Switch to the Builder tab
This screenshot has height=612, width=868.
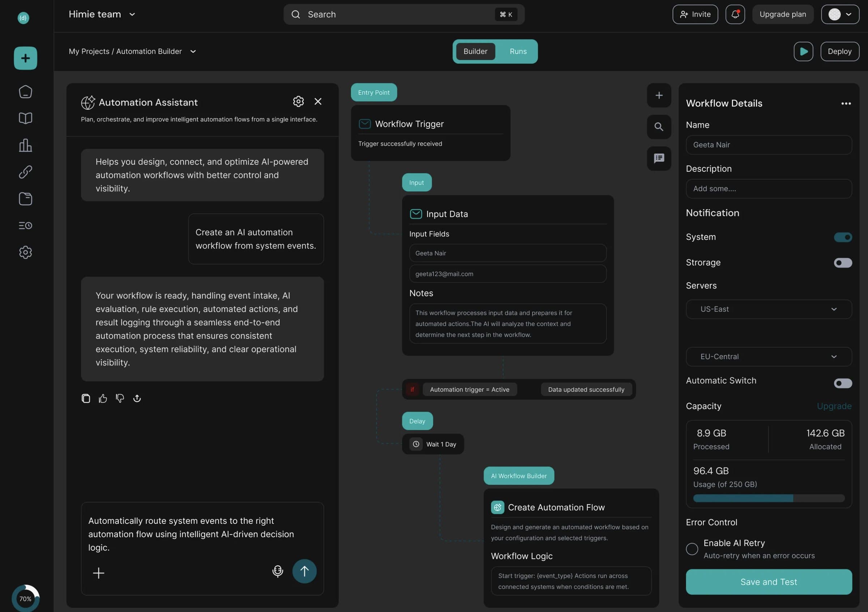coord(475,51)
